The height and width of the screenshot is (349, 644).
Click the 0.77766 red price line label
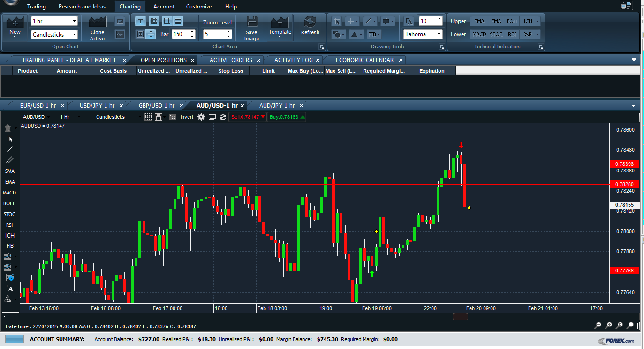pyautogui.click(x=624, y=271)
